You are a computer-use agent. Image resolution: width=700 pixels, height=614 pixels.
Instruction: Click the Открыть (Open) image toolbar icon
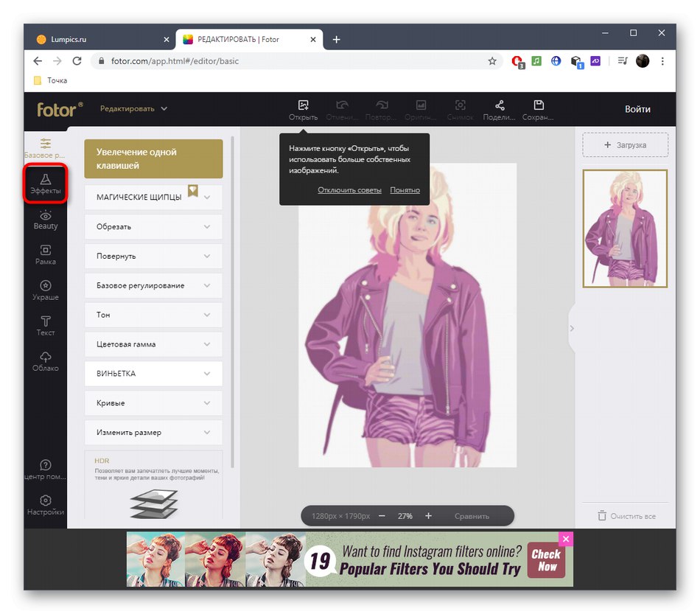click(303, 110)
